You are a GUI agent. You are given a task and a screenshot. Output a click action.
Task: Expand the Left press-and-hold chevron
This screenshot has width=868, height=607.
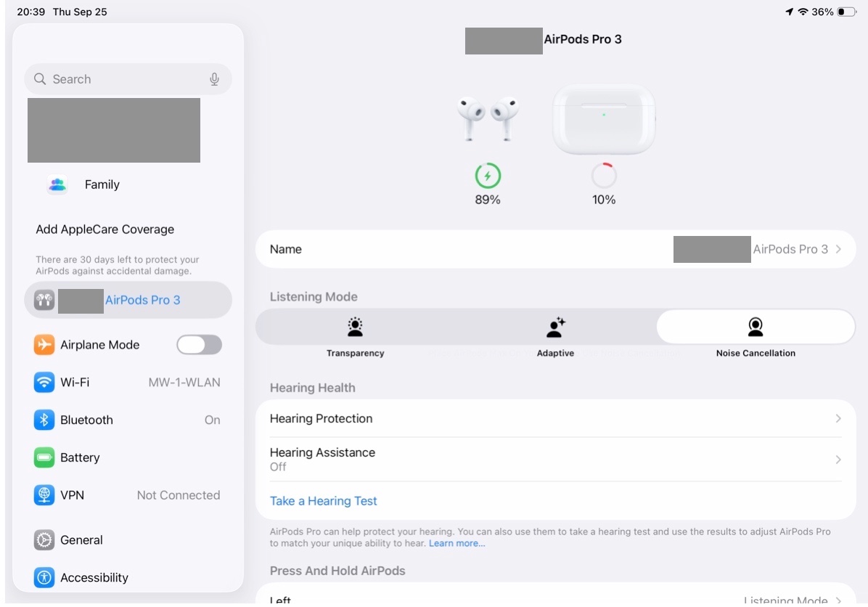click(x=838, y=600)
